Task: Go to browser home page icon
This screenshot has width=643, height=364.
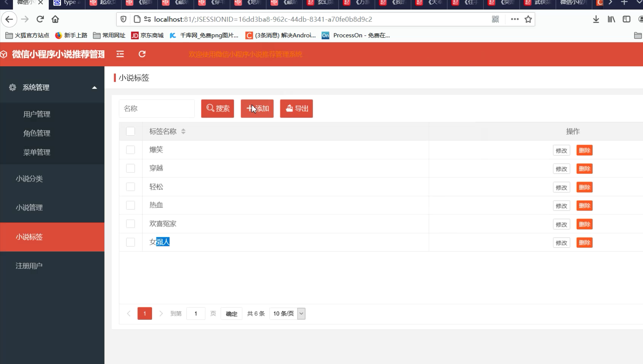Action: tap(55, 19)
